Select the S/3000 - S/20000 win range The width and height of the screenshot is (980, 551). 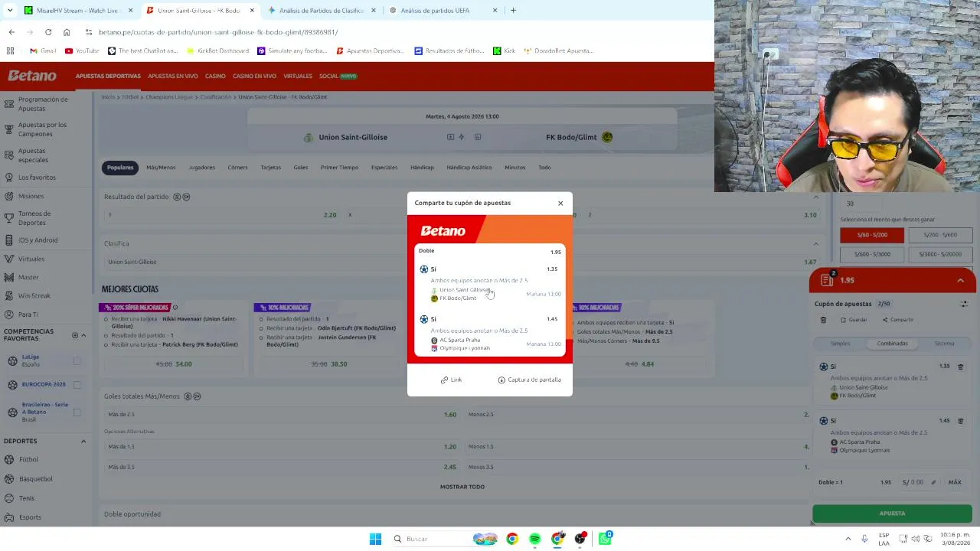tap(939, 254)
